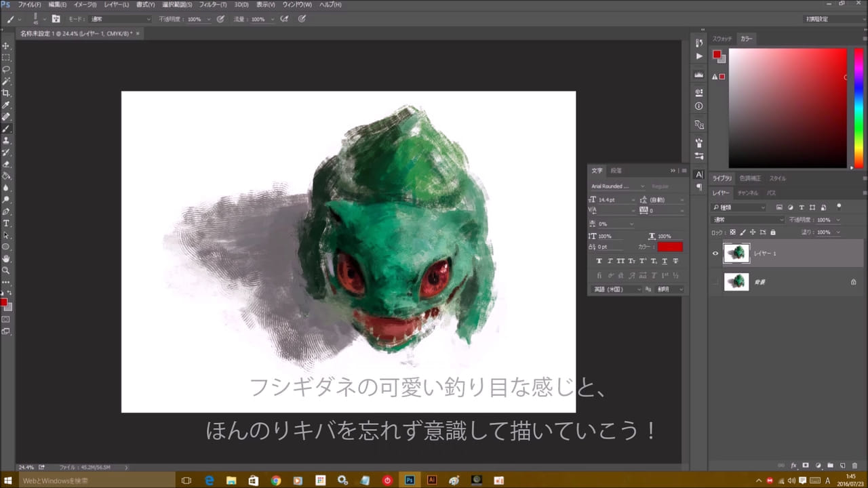The image size is (868, 488).
Task: Show the 背景 layer visibility box
Action: point(715,282)
